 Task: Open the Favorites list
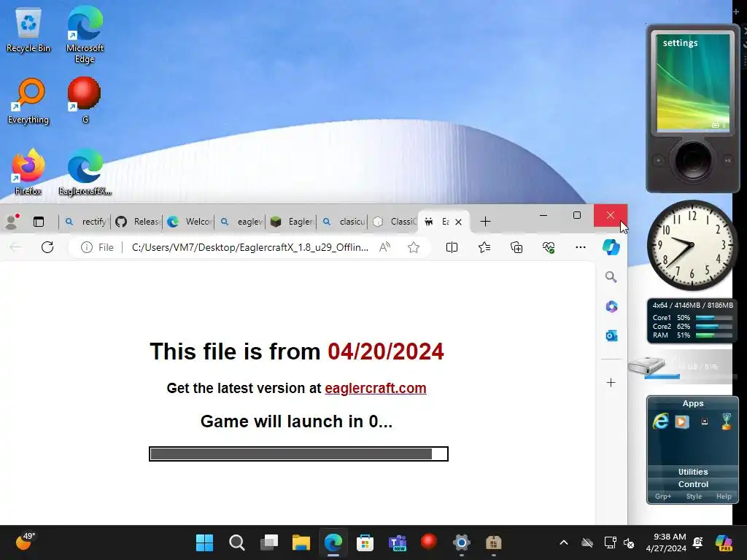pyautogui.click(x=484, y=247)
